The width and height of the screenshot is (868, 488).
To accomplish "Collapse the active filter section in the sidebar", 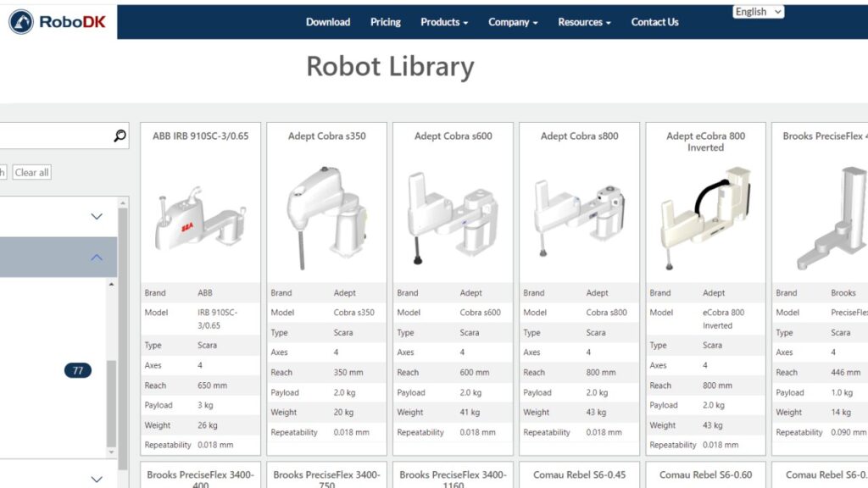I will tap(96, 257).
